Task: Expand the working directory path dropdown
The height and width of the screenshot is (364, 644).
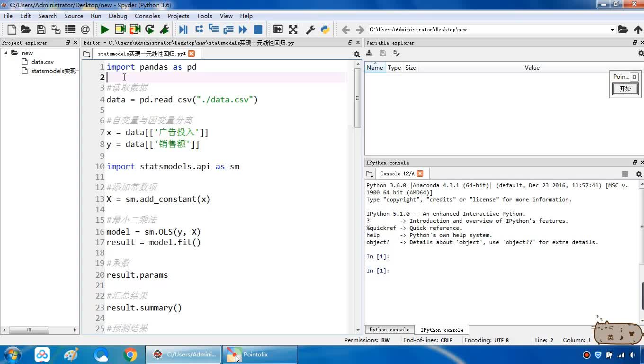Action: (x=612, y=29)
